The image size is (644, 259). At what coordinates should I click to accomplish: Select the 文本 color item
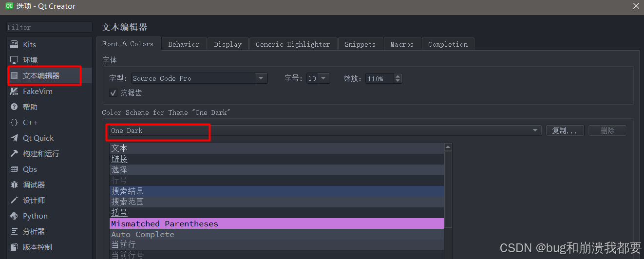click(277, 148)
